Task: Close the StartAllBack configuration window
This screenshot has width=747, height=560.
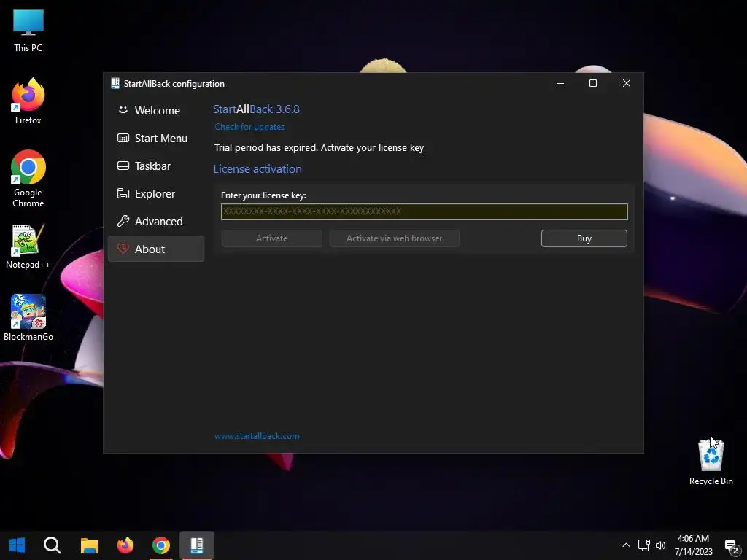Action: point(627,83)
